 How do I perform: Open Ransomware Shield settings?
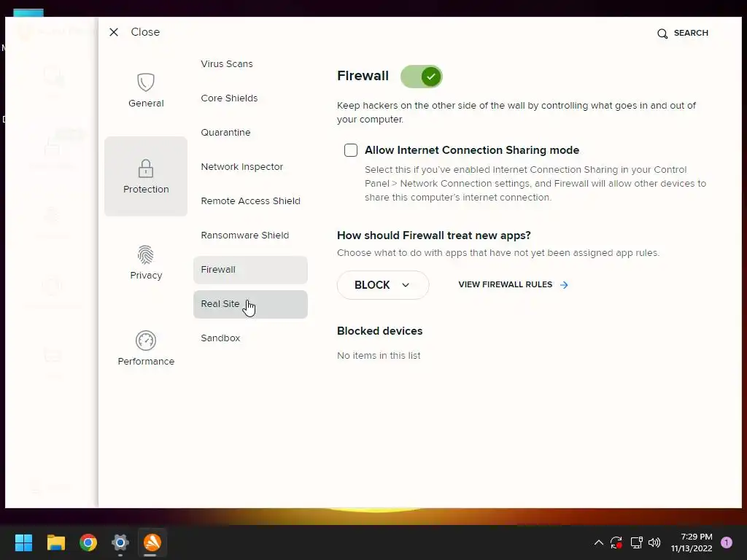[245, 236]
